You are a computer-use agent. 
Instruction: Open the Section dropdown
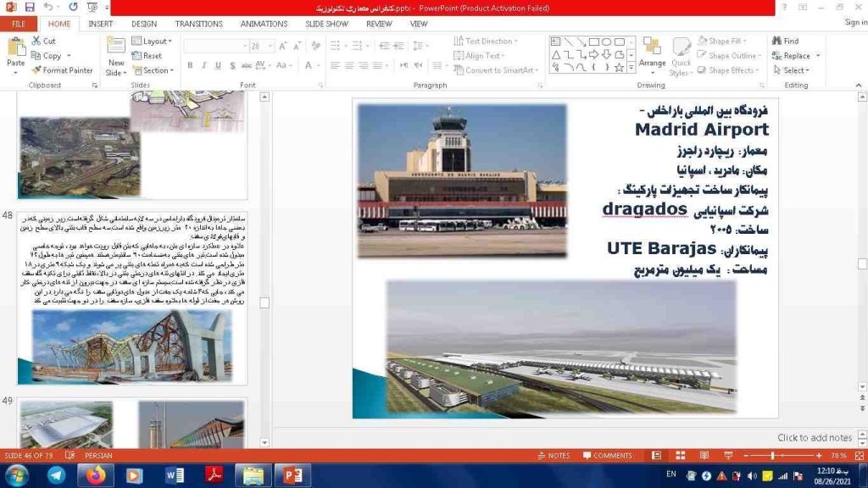153,70
